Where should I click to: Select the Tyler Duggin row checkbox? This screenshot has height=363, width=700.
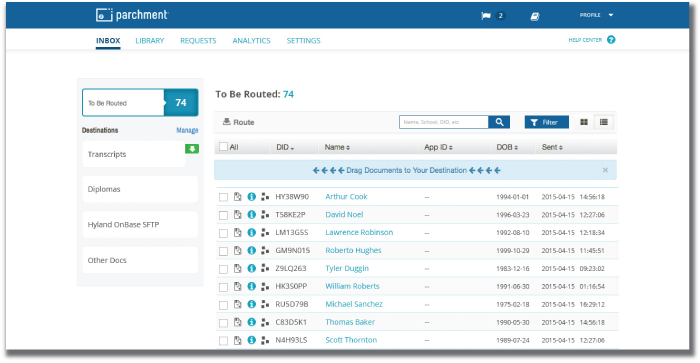[223, 269]
